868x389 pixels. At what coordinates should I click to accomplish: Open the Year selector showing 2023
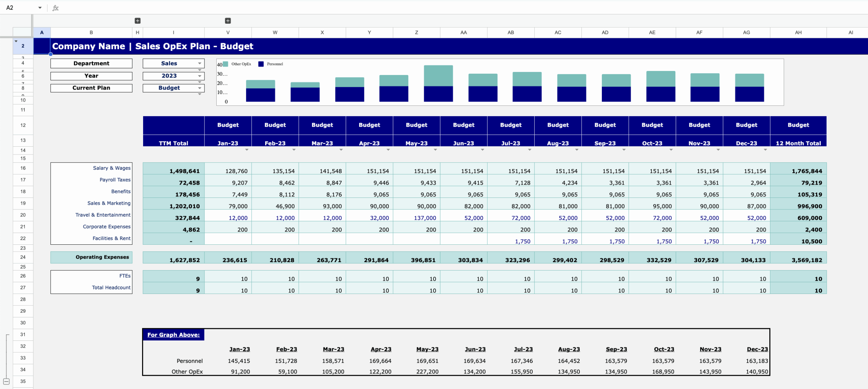[x=199, y=76]
